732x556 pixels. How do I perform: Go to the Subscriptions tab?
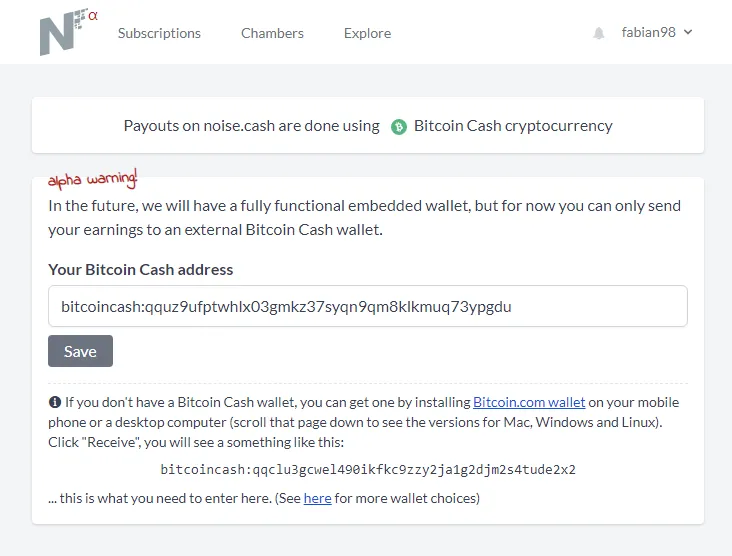point(159,33)
